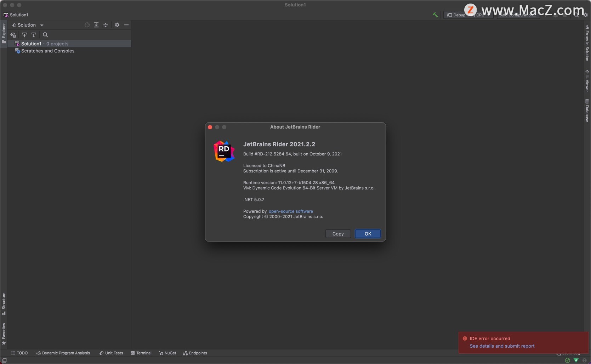Image resolution: width=591 pixels, height=364 pixels.
Task: Click the Subscription is active until text
Action: click(x=291, y=171)
